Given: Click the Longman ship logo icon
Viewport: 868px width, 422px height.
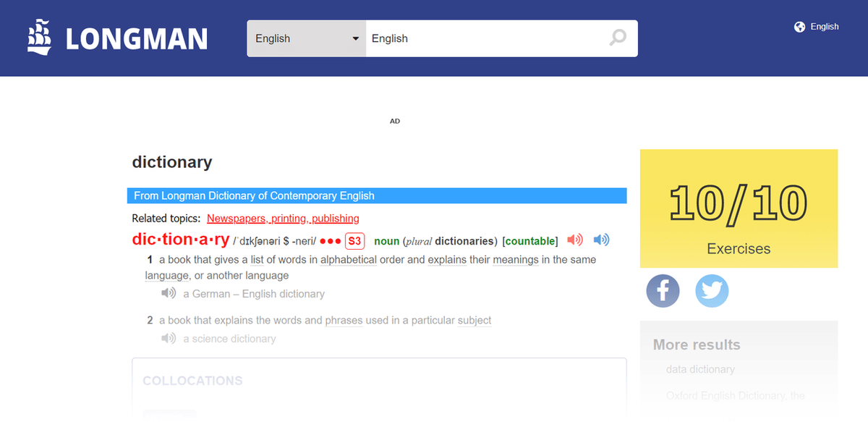Looking at the screenshot, I should click(x=40, y=38).
